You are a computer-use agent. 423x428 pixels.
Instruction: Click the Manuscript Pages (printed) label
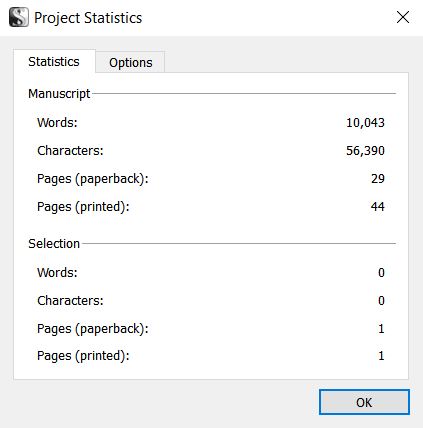tap(83, 207)
